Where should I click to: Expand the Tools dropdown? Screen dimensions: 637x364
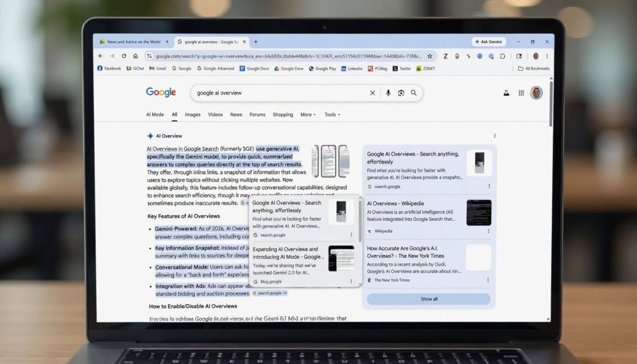(x=332, y=115)
